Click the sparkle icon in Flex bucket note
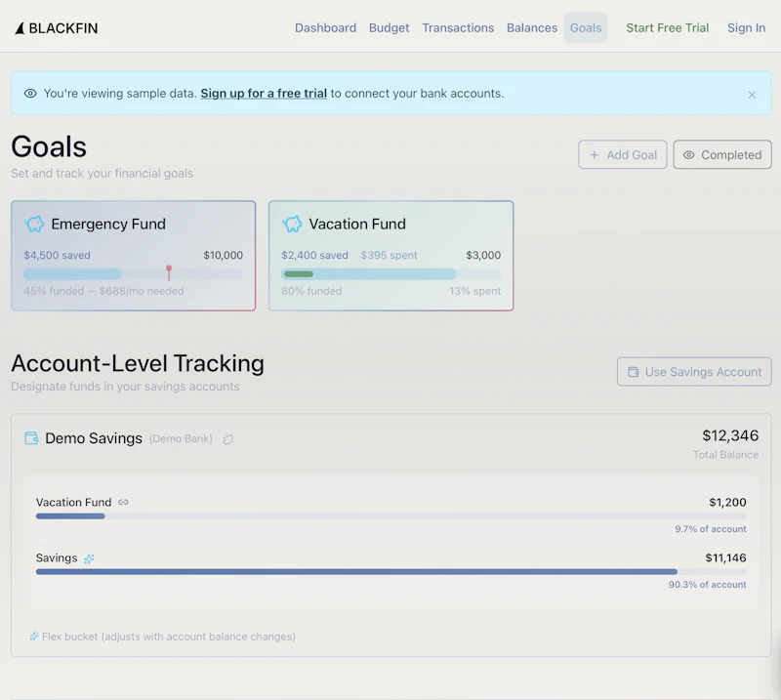Viewport: 781px width, 700px height. [34, 637]
